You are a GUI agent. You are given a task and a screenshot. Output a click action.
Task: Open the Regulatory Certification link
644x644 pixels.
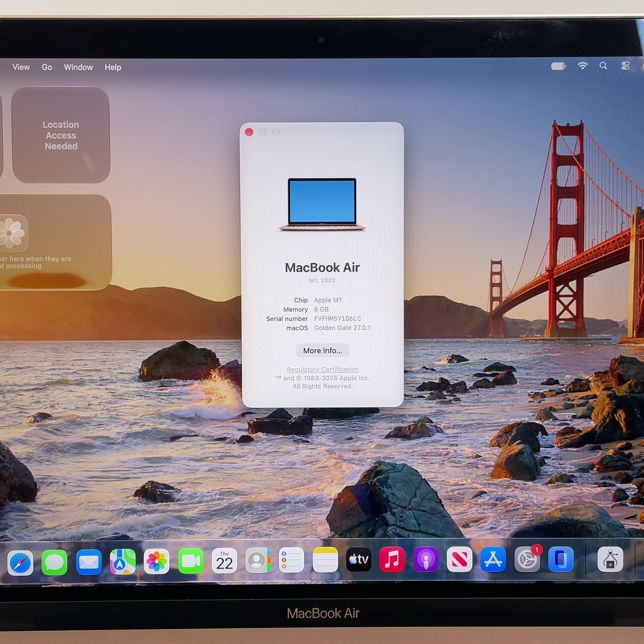click(323, 369)
